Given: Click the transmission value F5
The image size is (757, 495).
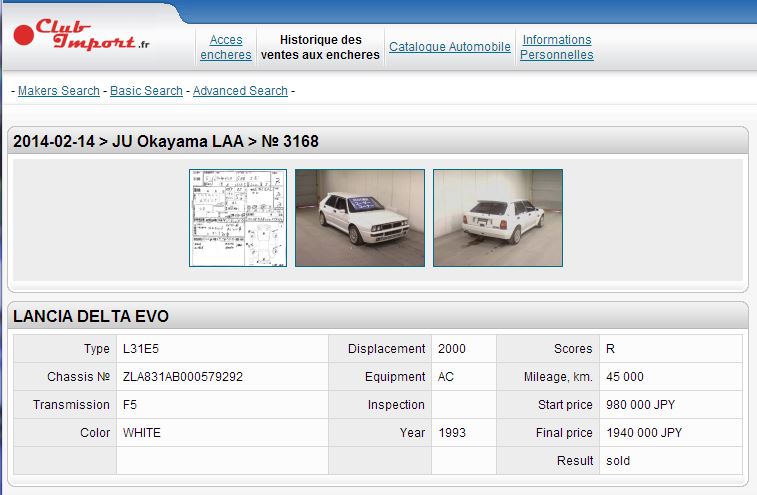Looking at the screenshot, I should [x=130, y=405].
